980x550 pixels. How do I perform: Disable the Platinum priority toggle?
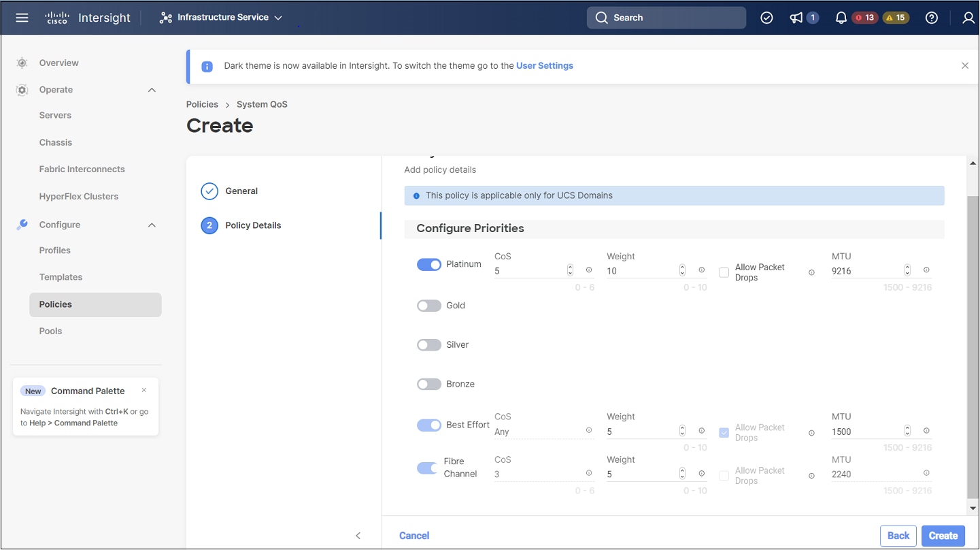[429, 264]
